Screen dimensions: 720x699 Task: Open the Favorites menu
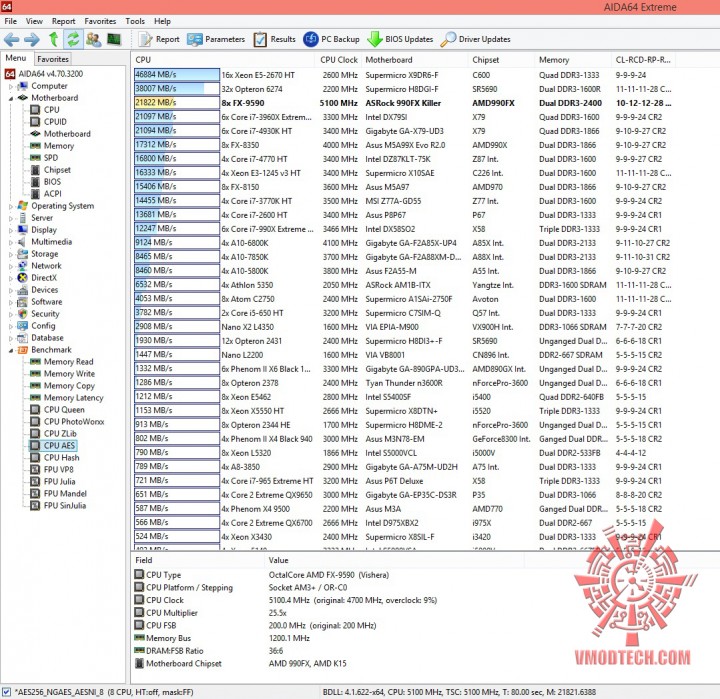(100, 21)
